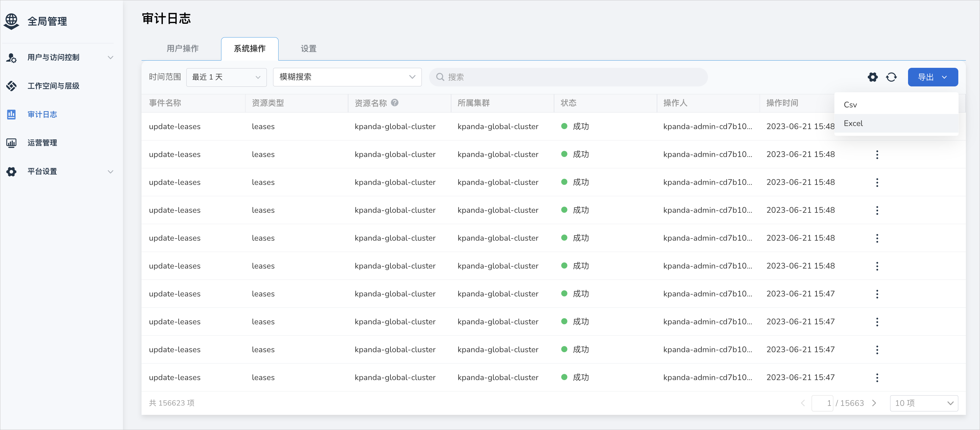Open the 最近 1 天 time range dropdown
The image size is (980, 430).
click(x=226, y=77)
